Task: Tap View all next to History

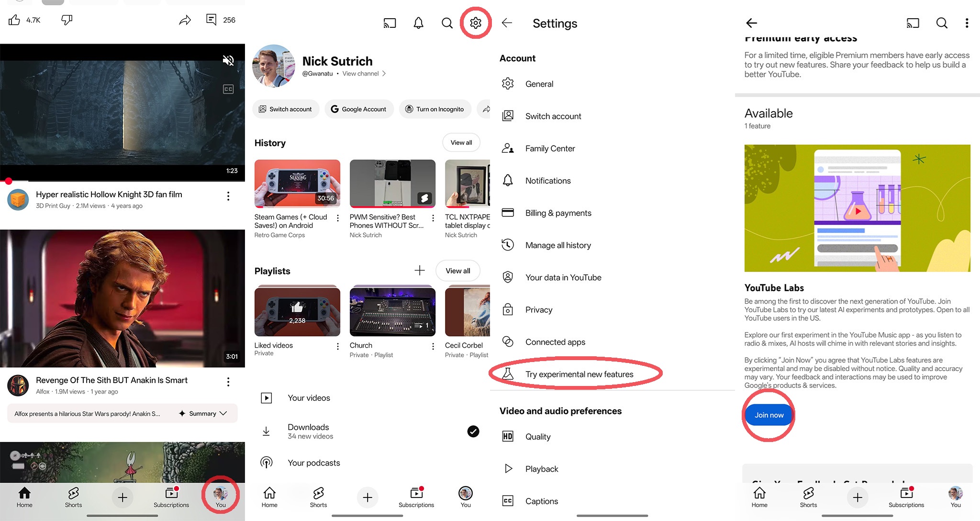Action: pos(461,143)
